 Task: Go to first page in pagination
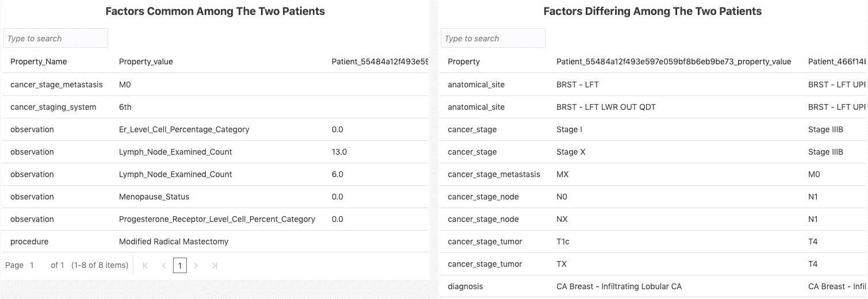pos(145,266)
